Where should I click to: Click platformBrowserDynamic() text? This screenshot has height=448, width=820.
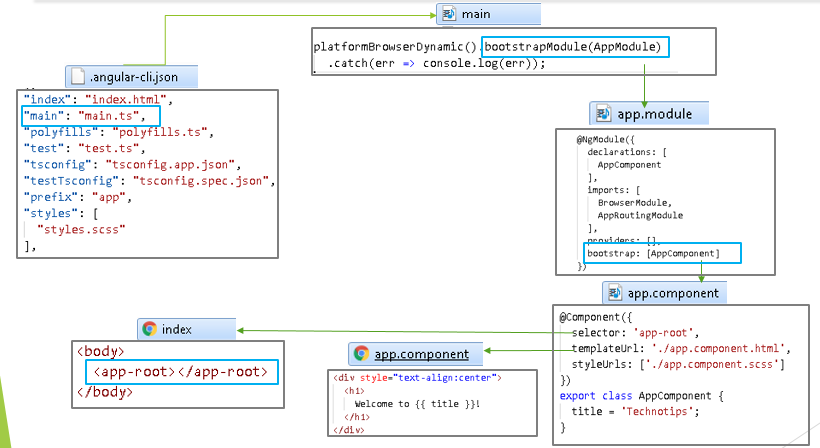[395, 47]
